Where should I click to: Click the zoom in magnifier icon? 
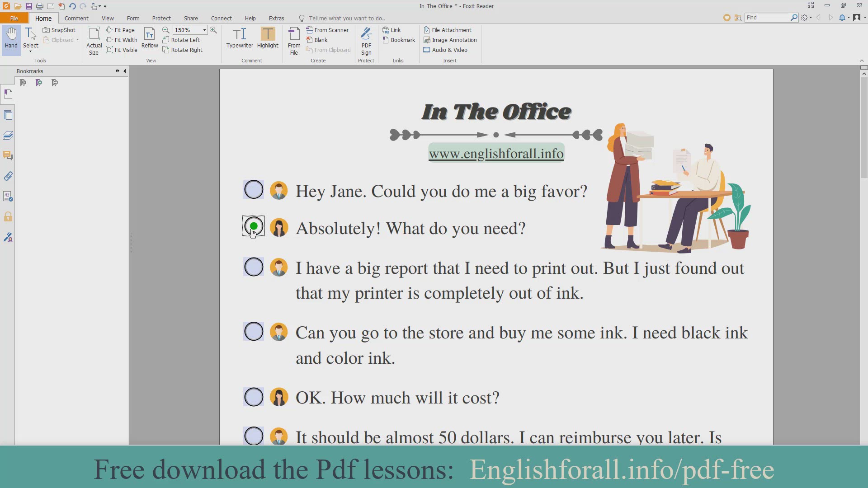click(x=213, y=30)
